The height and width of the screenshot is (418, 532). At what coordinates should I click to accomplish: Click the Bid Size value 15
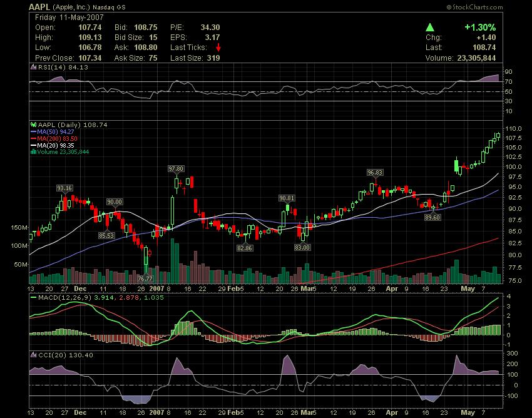point(153,38)
